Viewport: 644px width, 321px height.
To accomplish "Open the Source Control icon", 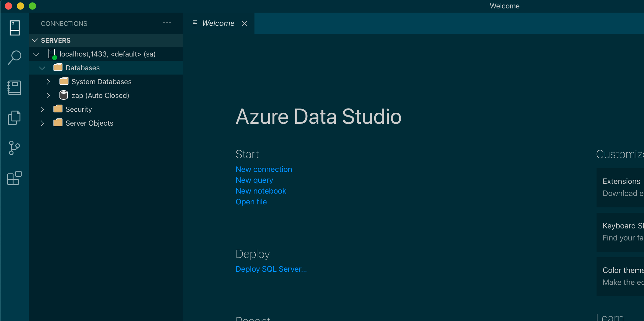I will point(14,148).
